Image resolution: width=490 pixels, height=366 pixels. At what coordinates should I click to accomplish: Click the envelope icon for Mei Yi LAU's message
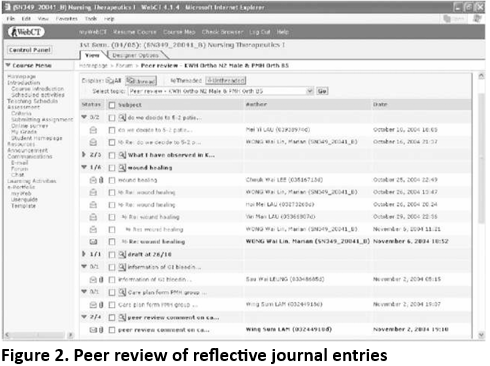pos(93,130)
